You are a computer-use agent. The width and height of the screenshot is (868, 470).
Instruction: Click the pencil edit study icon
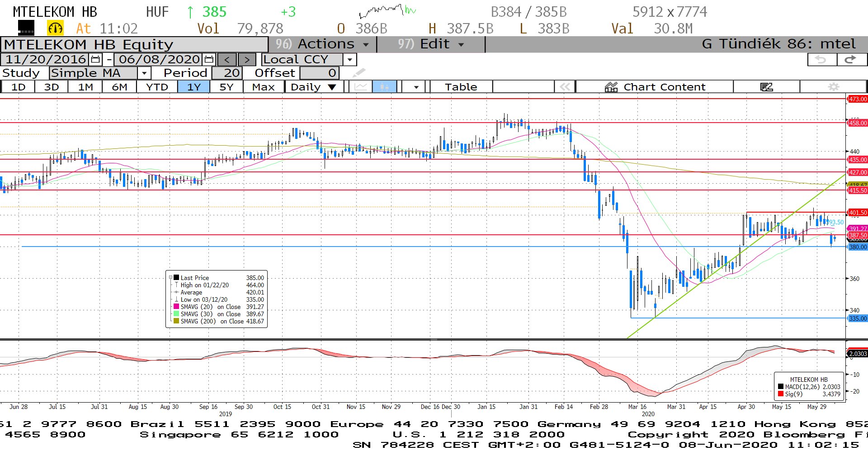359,73
